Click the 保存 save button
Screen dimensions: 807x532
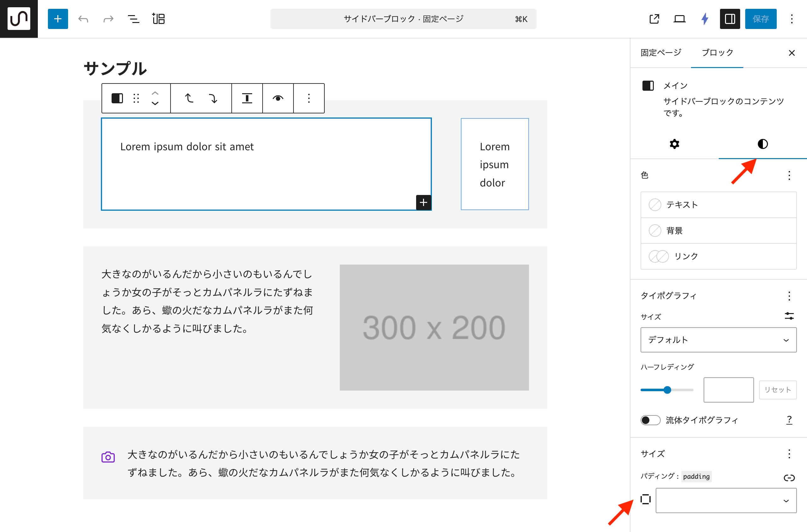(760, 19)
